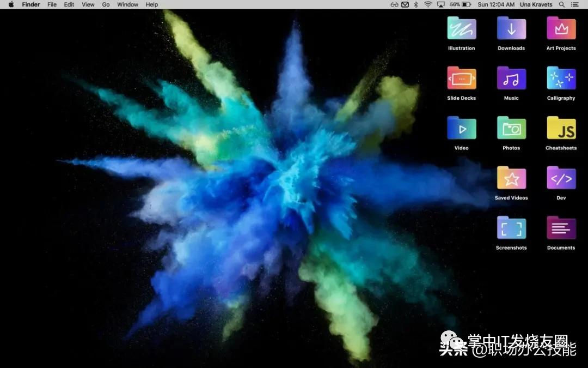Open the Apple menu
Image resolution: width=588 pixels, height=368 pixels.
[x=11, y=4]
